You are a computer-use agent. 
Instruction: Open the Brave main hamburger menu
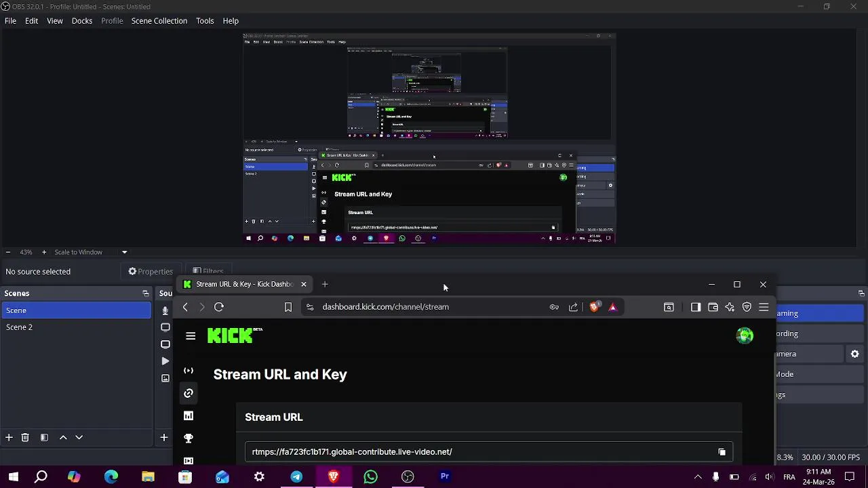tap(764, 307)
